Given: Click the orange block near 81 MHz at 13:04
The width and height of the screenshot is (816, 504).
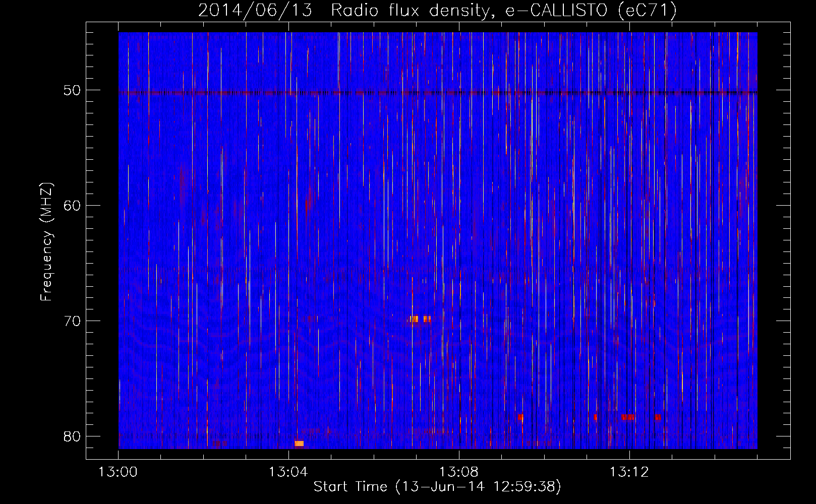Looking at the screenshot, I should [x=299, y=444].
